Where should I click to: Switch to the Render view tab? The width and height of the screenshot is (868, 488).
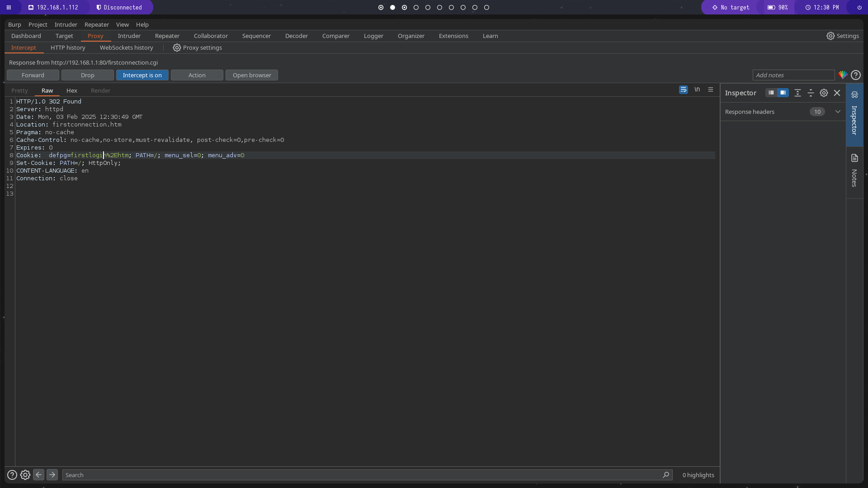pyautogui.click(x=100, y=90)
